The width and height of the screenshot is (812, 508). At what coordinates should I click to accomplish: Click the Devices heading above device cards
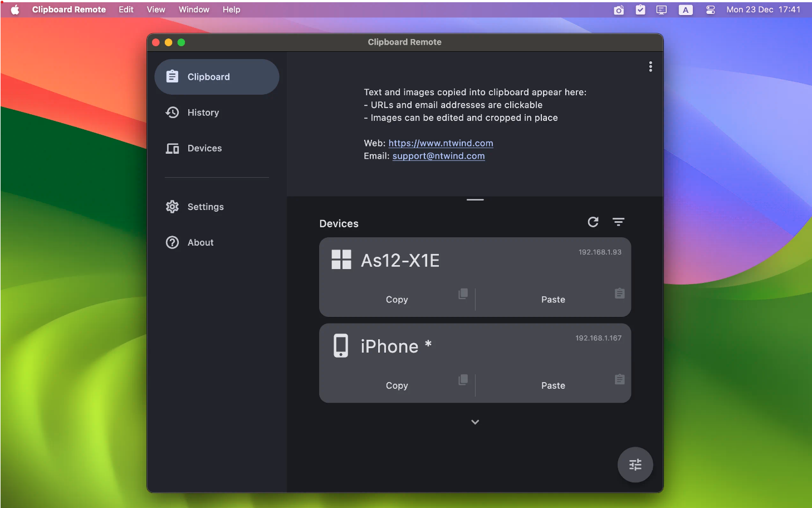(x=339, y=223)
